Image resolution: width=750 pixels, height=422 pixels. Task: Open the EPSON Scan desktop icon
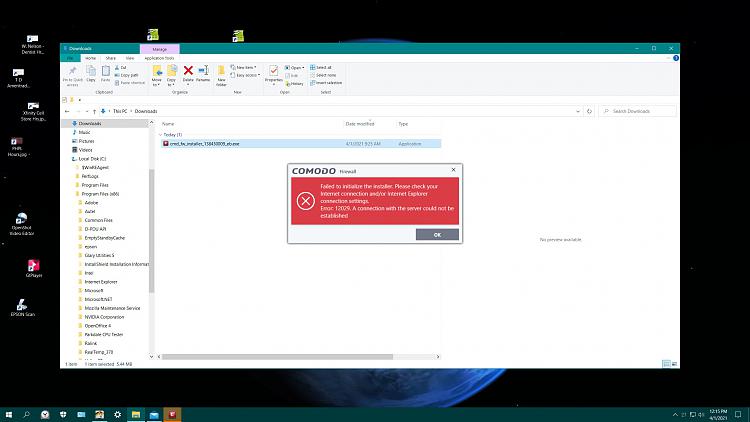pos(22,307)
